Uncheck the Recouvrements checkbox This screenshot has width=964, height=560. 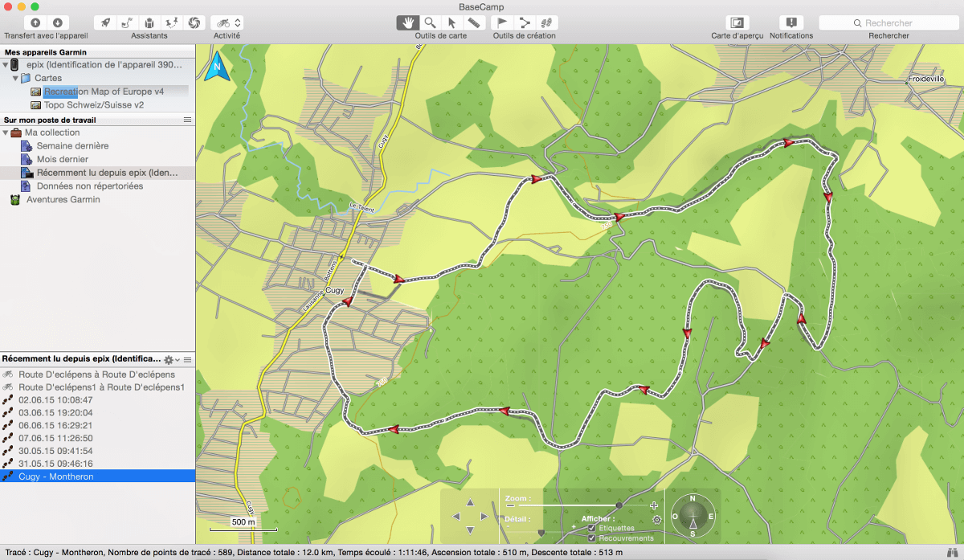coord(592,538)
